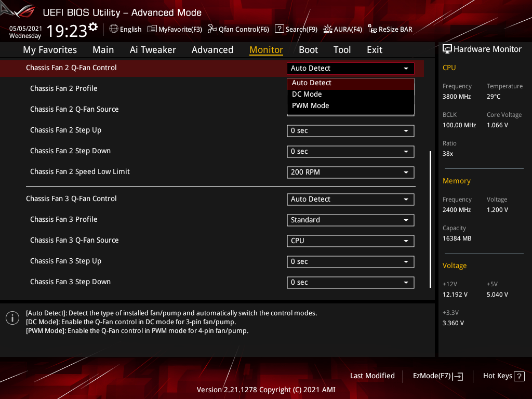532x399 pixels.
Task: Select Chassis Fan 2 Speed Low Limit label
Action: (80, 171)
